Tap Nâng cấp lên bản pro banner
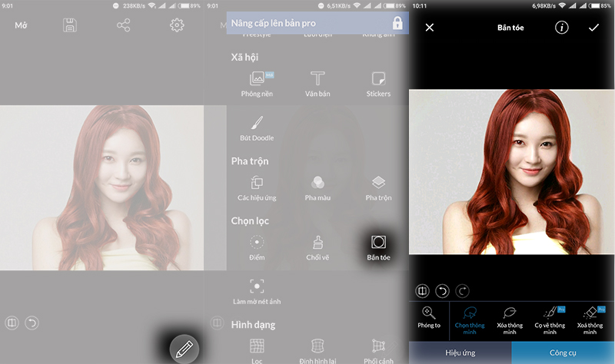Image resolution: width=615 pixels, height=364 pixels. (x=317, y=23)
